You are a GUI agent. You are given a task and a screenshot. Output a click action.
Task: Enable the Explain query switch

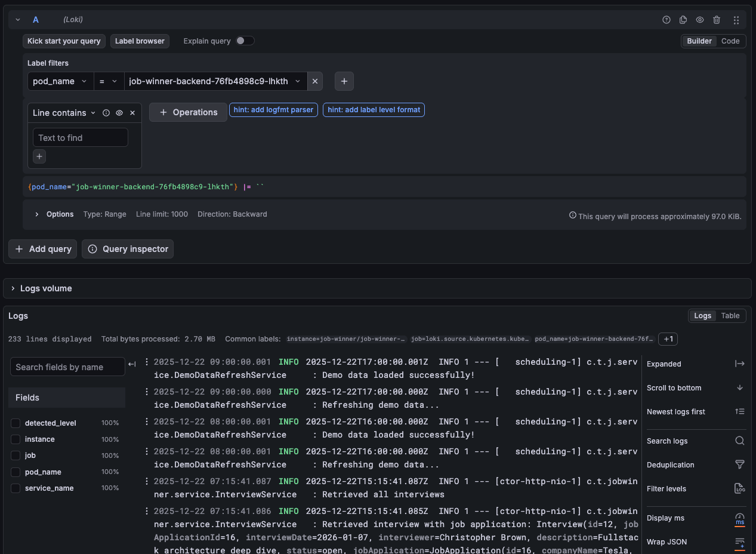(245, 41)
